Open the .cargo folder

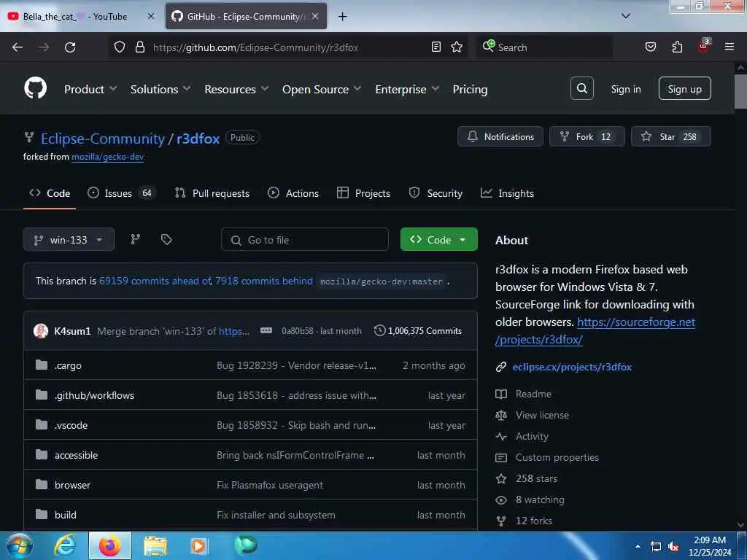click(68, 366)
